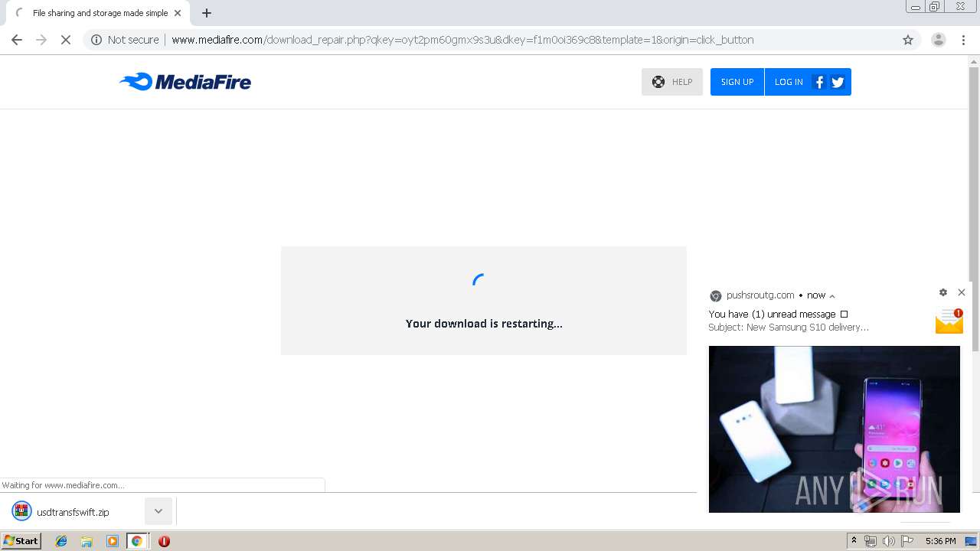Stop page loading with X button
980x551 pixels.
[x=66, y=40]
